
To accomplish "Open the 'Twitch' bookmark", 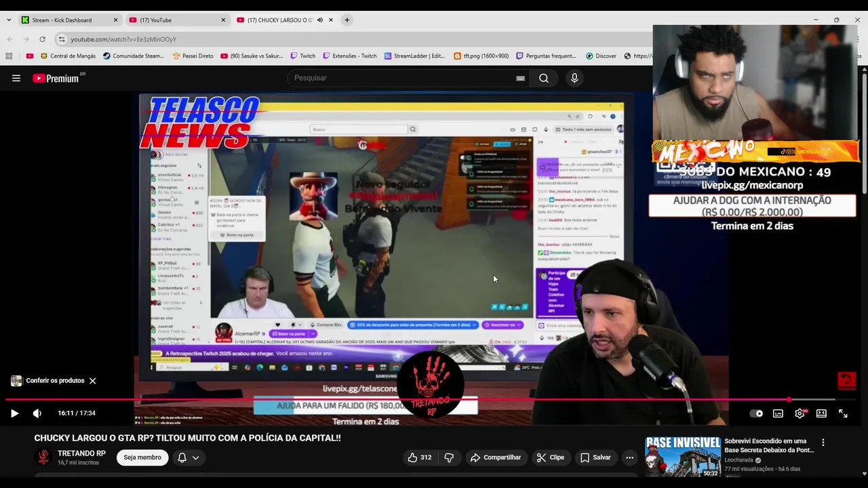I will 302,56.
